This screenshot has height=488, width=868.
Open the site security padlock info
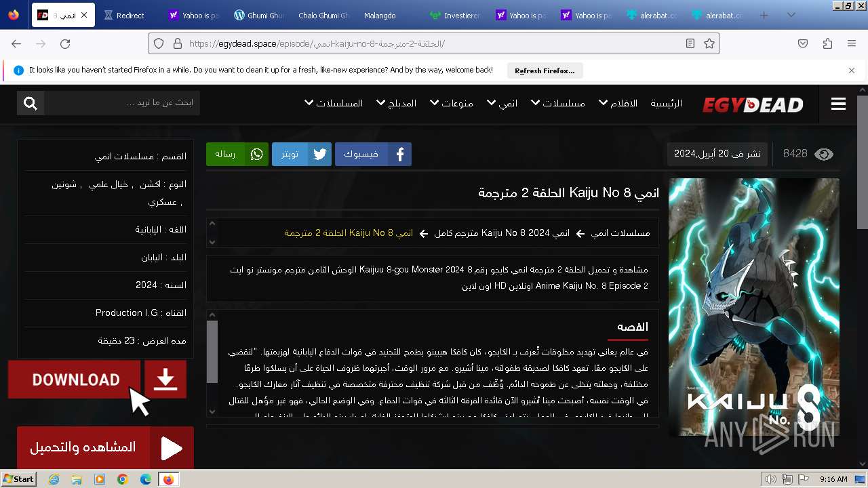click(x=177, y=43)
